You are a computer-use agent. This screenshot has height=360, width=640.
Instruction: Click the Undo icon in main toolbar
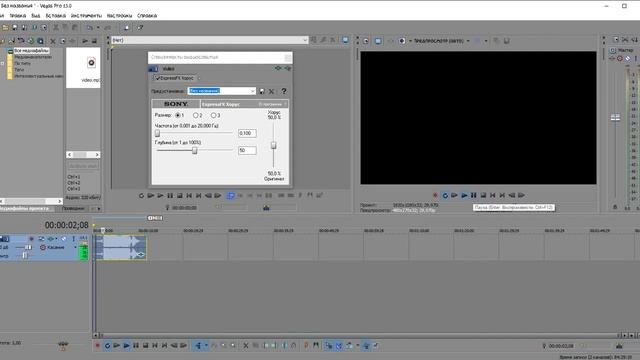pos(89,28)
